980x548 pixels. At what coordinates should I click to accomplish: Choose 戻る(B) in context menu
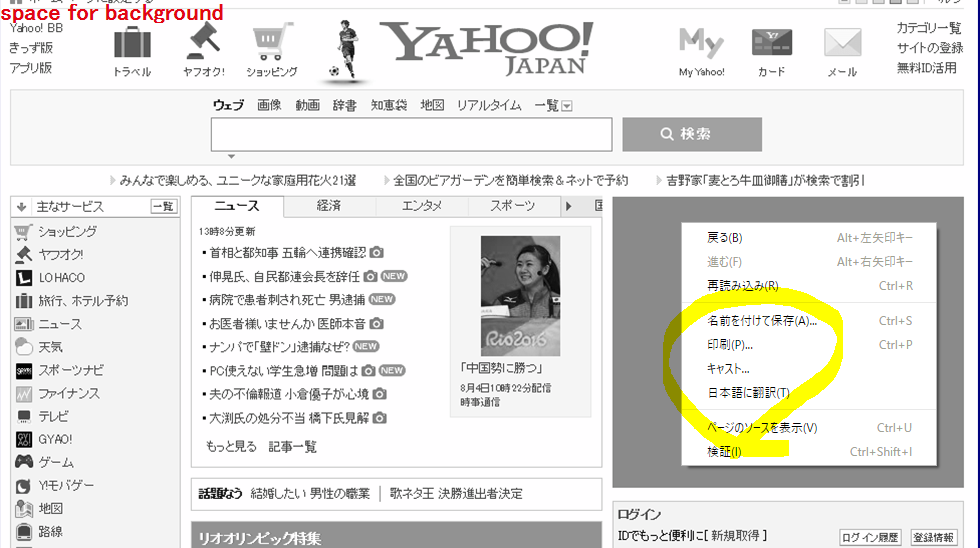pos(809,237)
